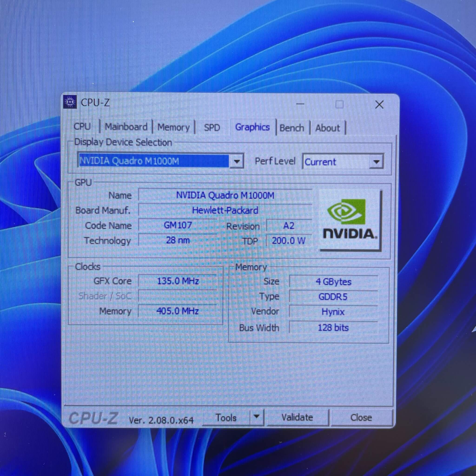Click the GM107 code name value

click(178, 225)
